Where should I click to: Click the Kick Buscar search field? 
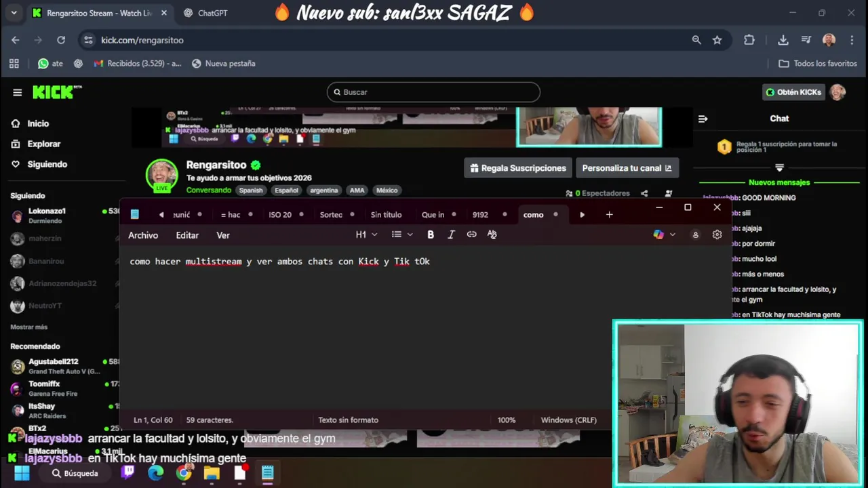click(x=433, y=92)
